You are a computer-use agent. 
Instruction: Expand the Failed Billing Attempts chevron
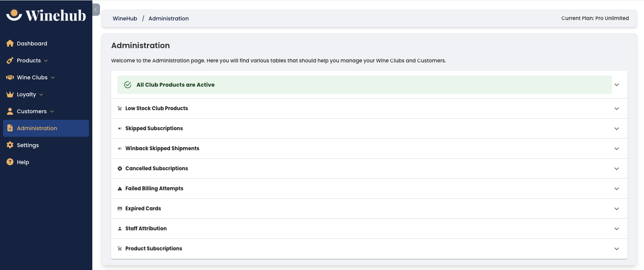pos(616,189)
